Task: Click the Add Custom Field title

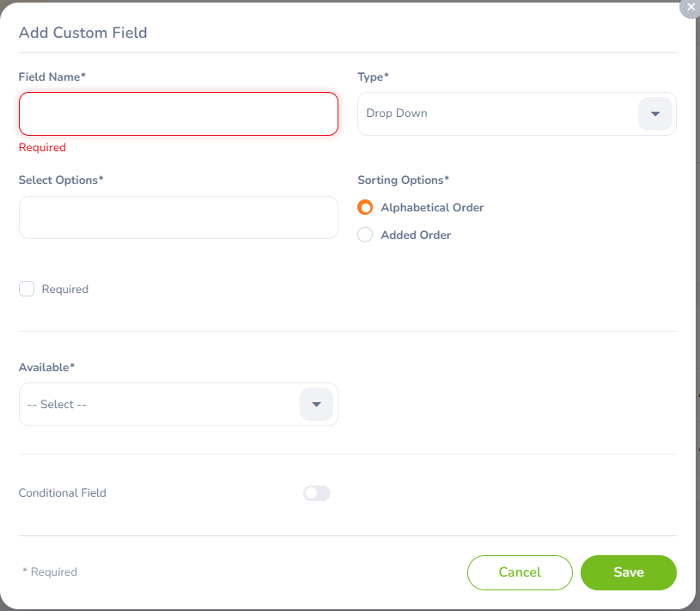Action: pos(82,33)
